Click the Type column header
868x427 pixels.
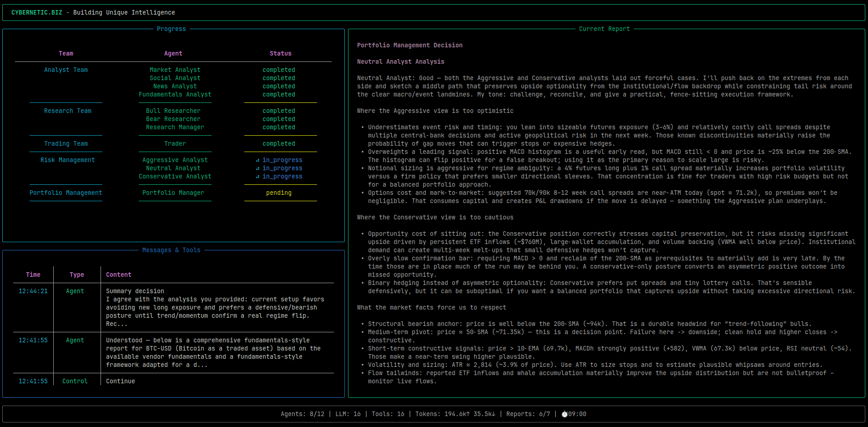[x=77, y=275]
